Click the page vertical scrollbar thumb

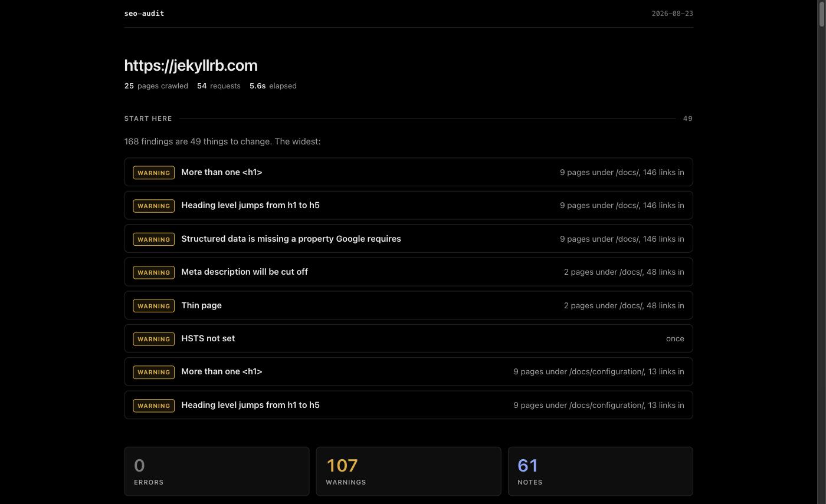pos(821,14)
